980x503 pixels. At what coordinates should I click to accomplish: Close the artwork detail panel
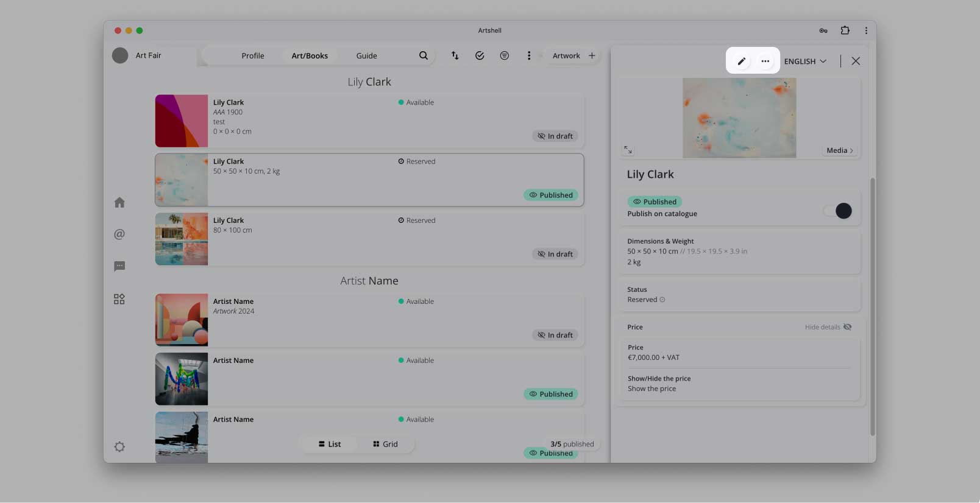coord(856,61)
